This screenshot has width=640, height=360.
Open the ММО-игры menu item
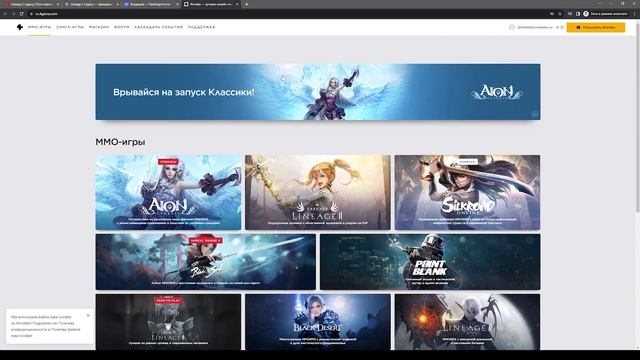click(40, 27)
